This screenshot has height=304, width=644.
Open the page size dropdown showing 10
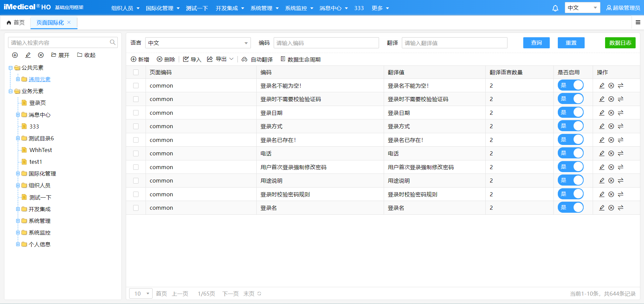141,294
